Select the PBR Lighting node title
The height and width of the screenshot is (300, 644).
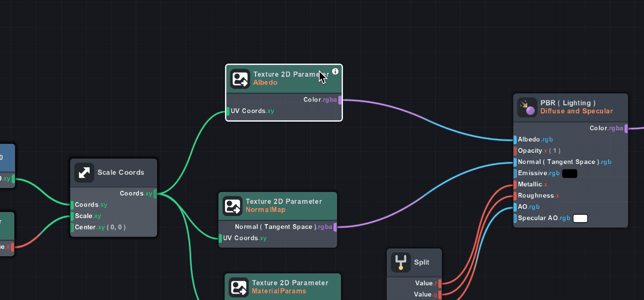568,103
